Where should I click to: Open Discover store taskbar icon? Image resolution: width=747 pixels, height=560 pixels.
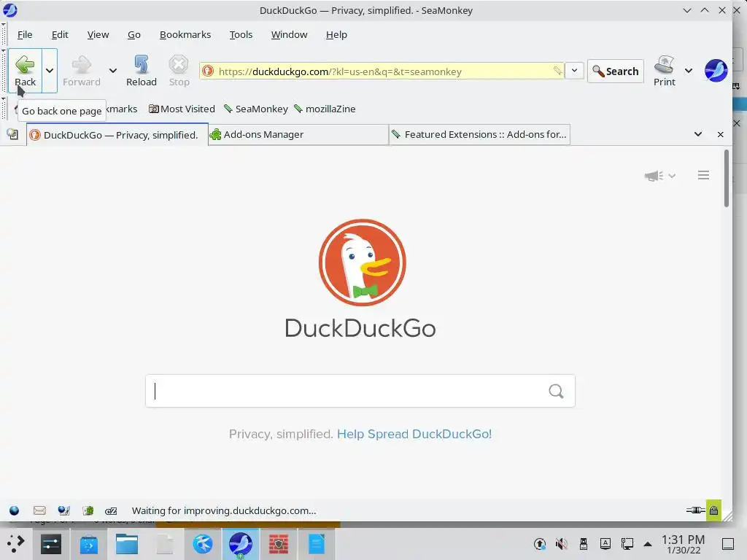pyautogui.click(x=88, y=544)
